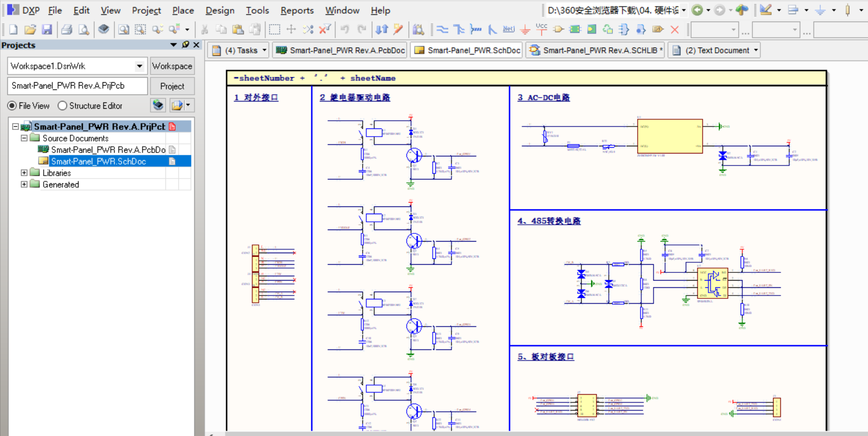
Task: Collapse the Smart-Panel_PWR Rev.A.PrjPcb project node
Action: pyautogui.click(x=15, y=127)
